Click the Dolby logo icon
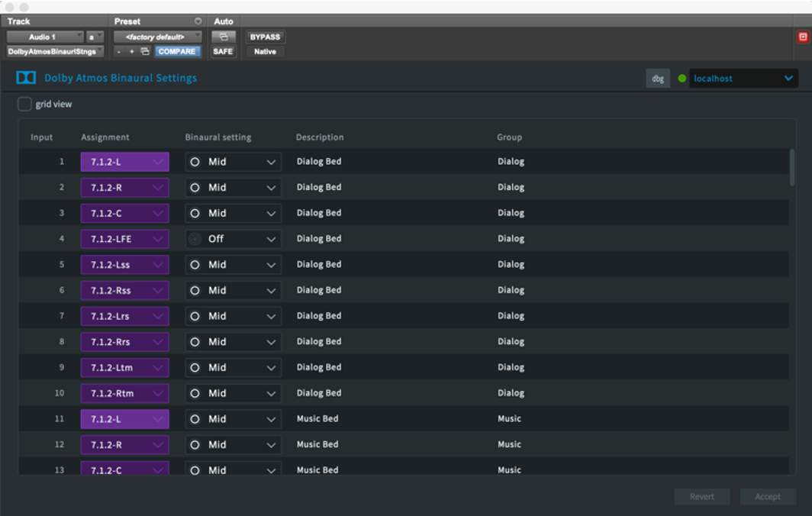This screenshot has width=812, height=516. click(x=26, y=77)
